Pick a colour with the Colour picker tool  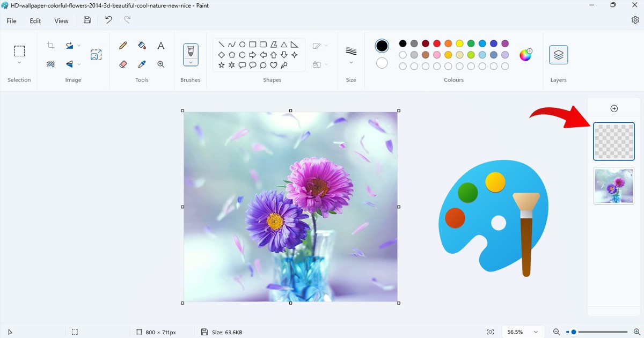click(142, 64)
